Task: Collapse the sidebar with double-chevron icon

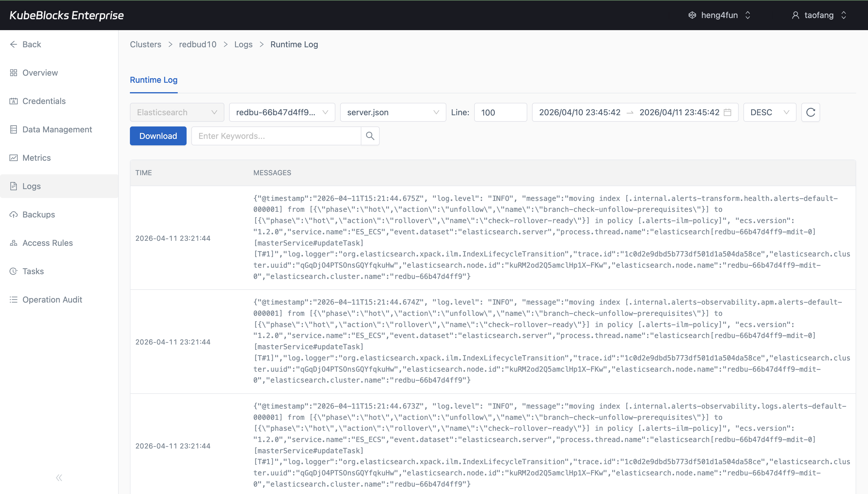Action: point(59,478)
